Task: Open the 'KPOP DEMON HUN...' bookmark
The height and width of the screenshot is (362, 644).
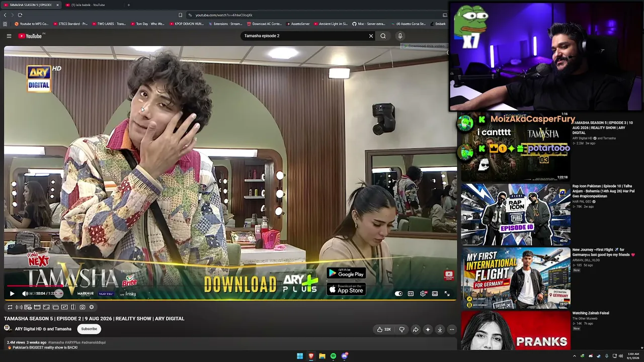Action: pos(187,24)
